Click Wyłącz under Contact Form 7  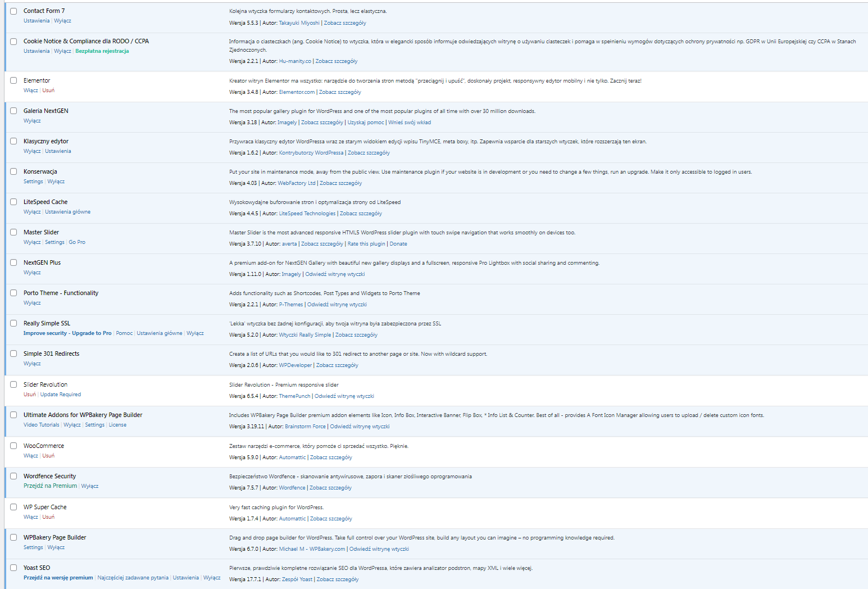point(62,21)
